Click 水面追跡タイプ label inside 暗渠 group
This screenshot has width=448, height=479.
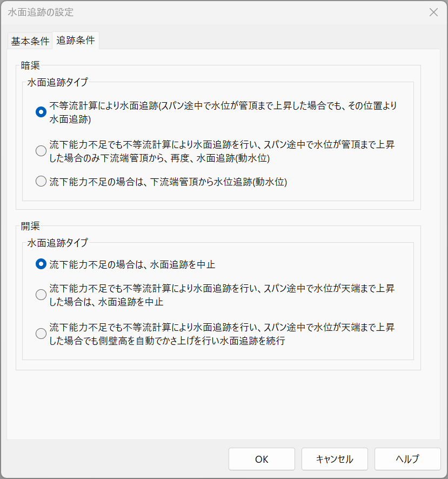coord(57,83)
